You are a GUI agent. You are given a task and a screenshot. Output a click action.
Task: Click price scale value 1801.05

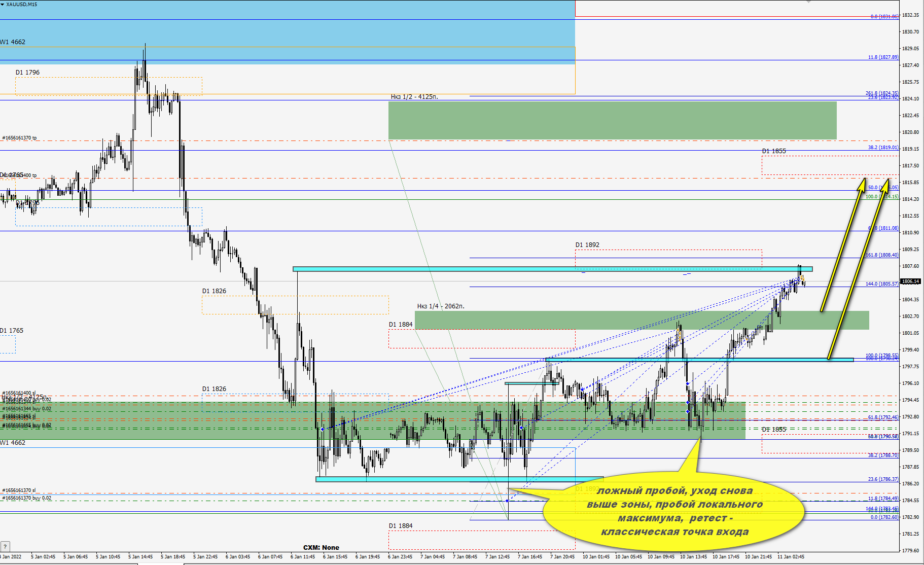click(x=910, y=333)
